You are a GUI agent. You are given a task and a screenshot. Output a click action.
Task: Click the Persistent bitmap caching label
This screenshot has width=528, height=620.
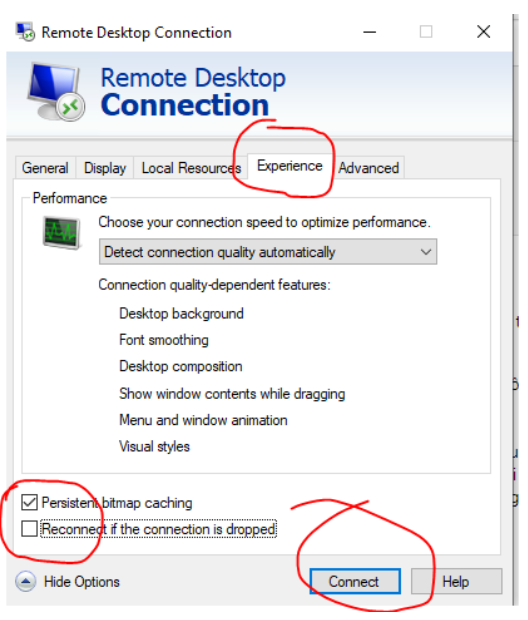117,503
